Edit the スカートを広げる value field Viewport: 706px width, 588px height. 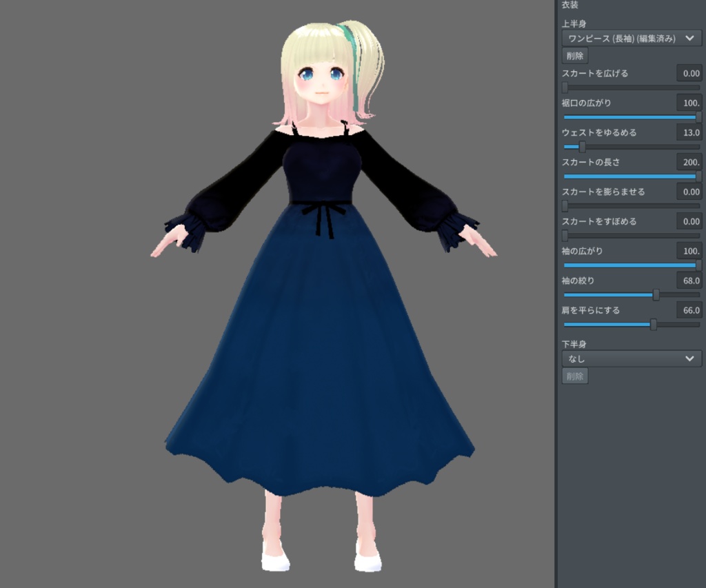[x=689, y=73]
